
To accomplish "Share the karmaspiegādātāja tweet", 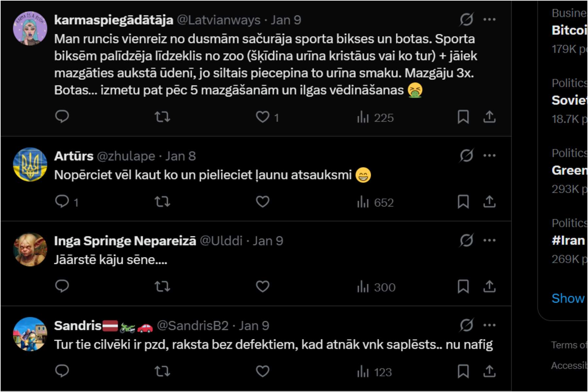I will click(489, 117).
